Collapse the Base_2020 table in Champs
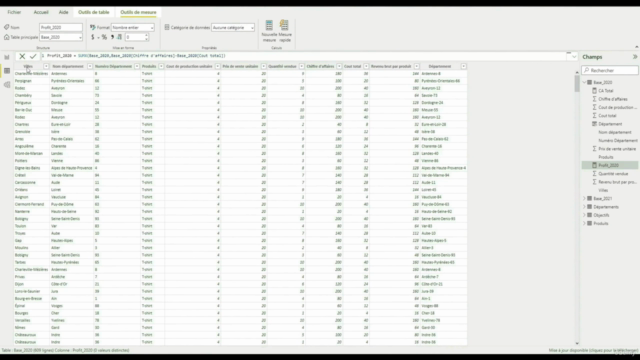Screen dimensions: 640x360 pyautogui.click(x=584, y=82)
